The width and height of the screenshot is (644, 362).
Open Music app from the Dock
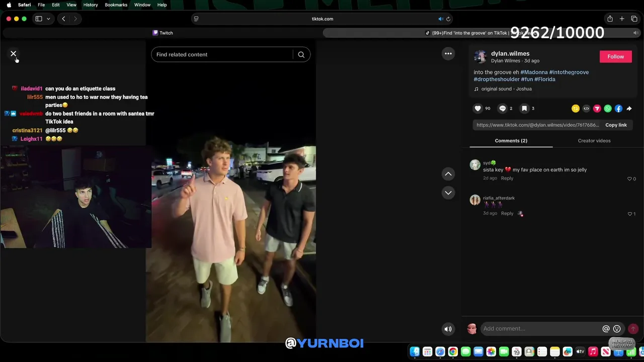click(593, 351)
